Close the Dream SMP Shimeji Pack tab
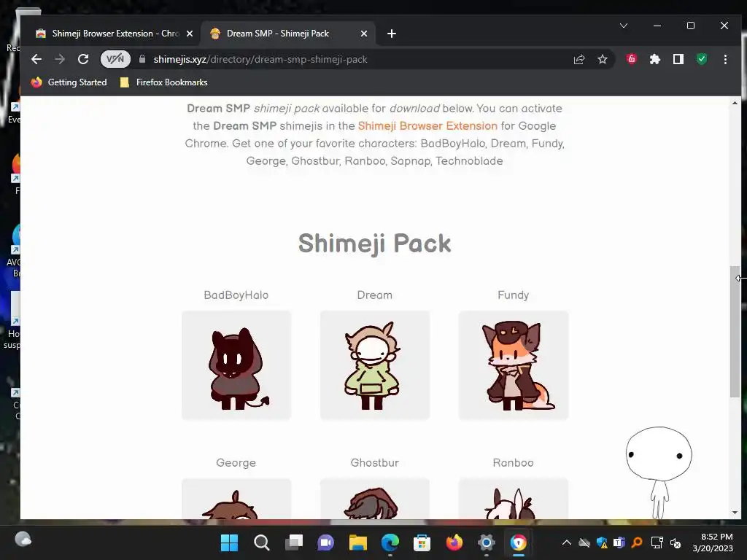Viewport: 747px width, 560px height. [364, 34]
